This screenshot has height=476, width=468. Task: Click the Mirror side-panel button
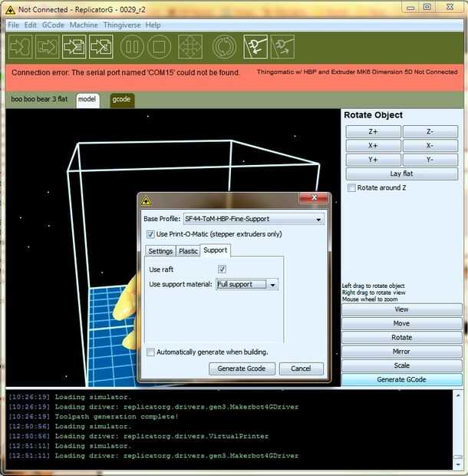401,352
